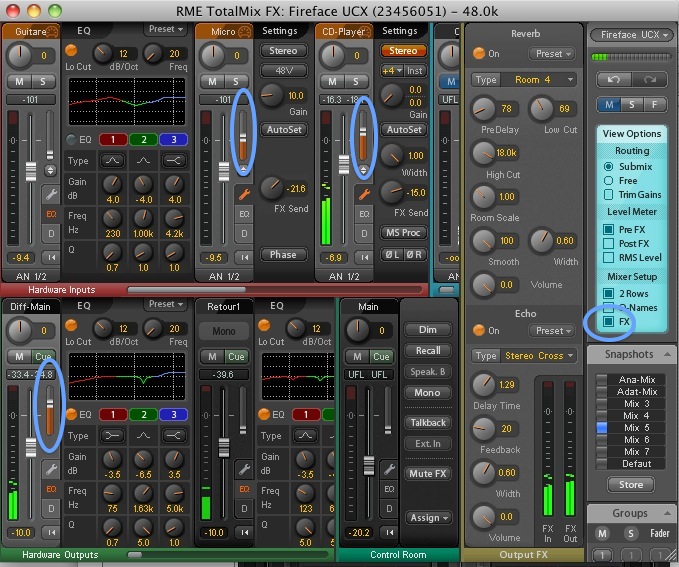Open the CD-Player +4 level dropdown
The image size is (679, 567).
tap(391, 71)
